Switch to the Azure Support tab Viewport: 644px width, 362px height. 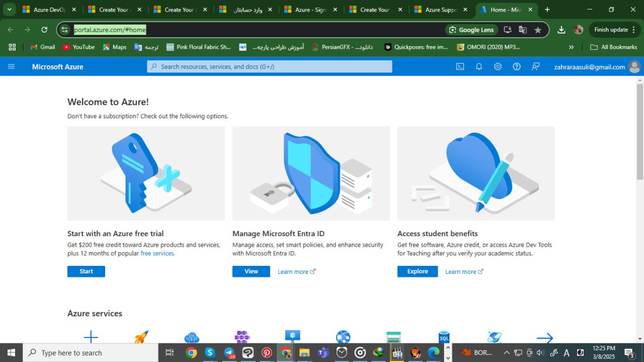click(x=441, y=10)
